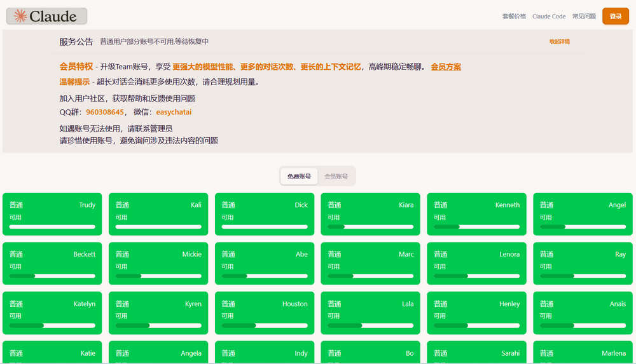Open the Marlena account card
The width and height of the screenshot is (636, 364).
(x=583, y=353)
